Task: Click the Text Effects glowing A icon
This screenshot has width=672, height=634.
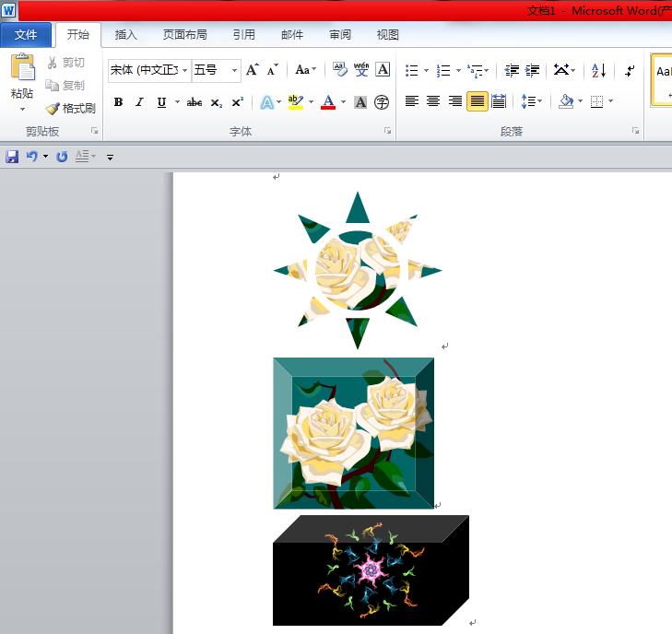Action: 266,102
